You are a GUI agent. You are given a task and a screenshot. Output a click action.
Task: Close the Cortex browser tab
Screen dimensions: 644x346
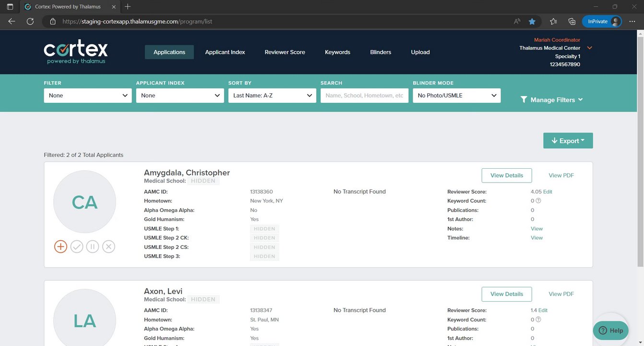pyautogui.click(x=113, y=7)
